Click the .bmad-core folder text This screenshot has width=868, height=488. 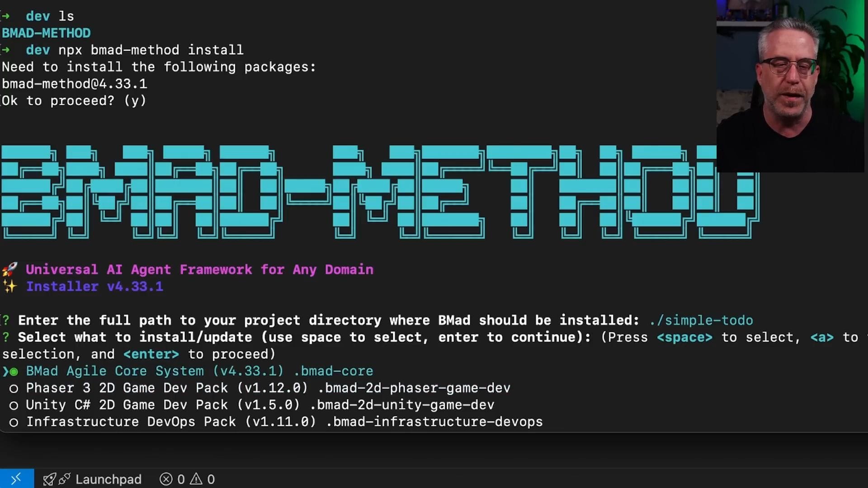pos(333,371)
